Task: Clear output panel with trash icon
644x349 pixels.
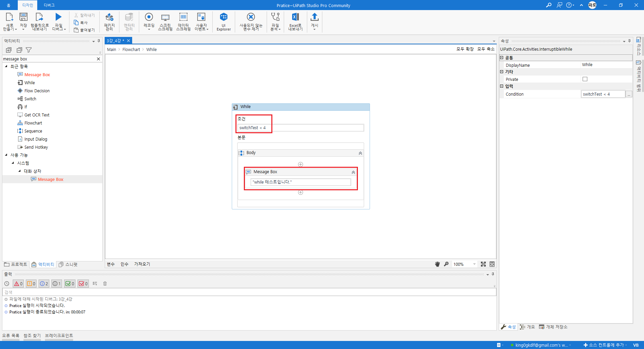Action: click(105, 284)
